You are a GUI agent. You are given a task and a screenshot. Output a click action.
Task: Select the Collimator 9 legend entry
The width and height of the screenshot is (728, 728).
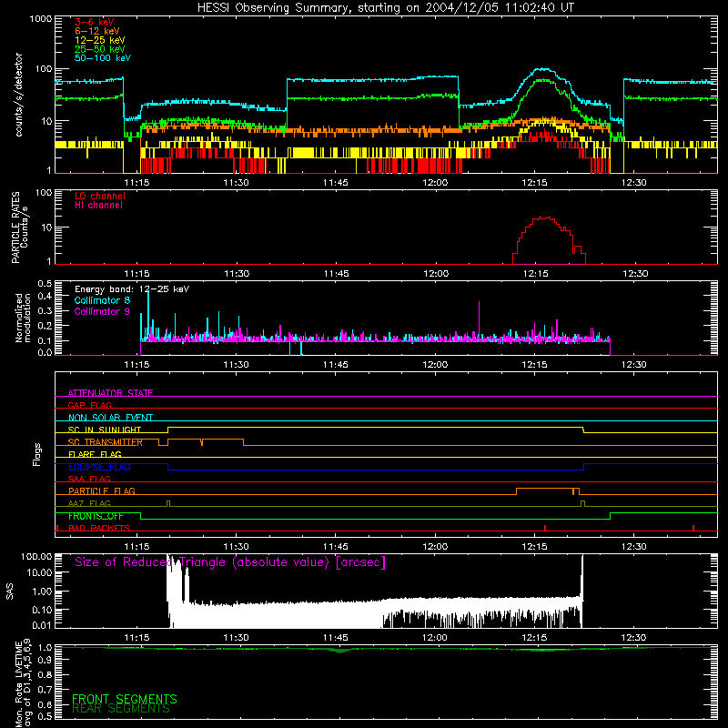(x=102, y=311)
